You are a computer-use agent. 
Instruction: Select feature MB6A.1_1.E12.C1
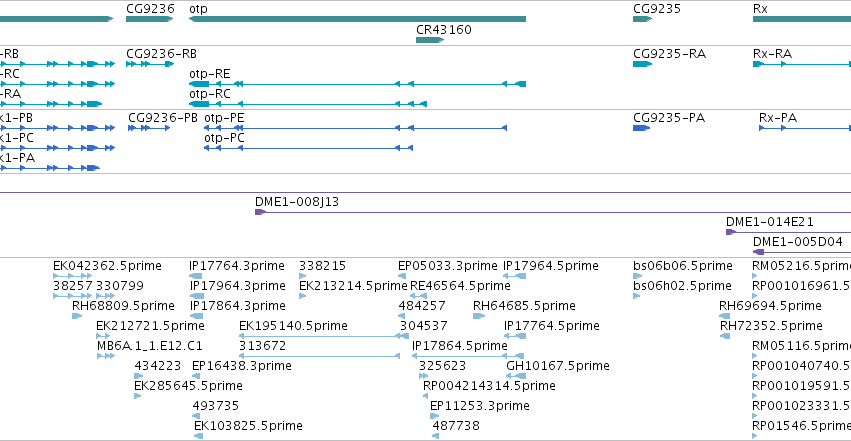tap(106, 356)
